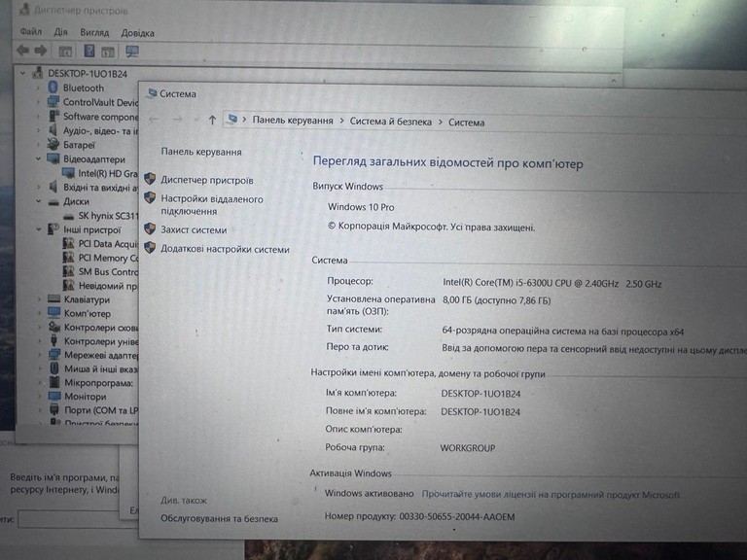Select the Контролери універсальної шини icon
Image resolution: width=747 pixels, height=560 pixels.
[x=53, y=341]
